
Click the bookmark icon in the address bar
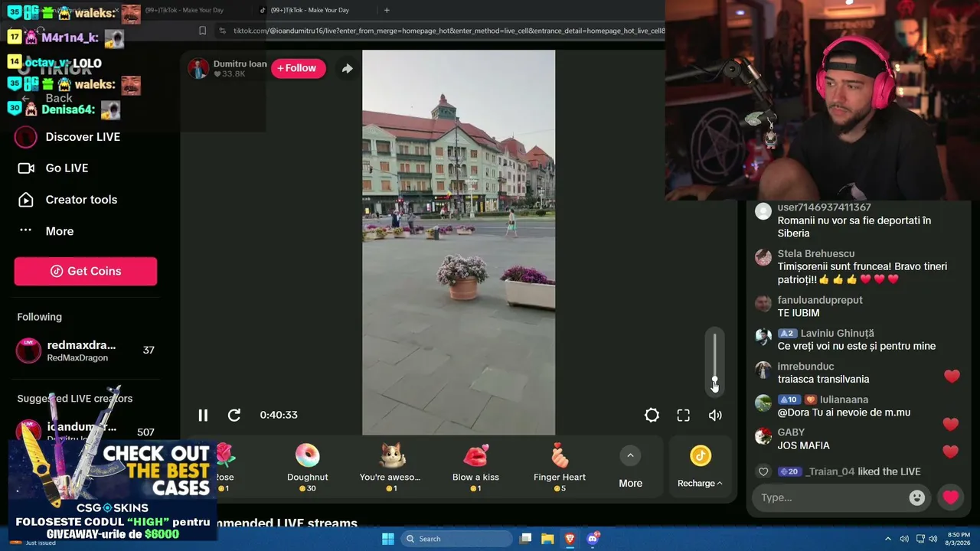(x=202, y=31)
